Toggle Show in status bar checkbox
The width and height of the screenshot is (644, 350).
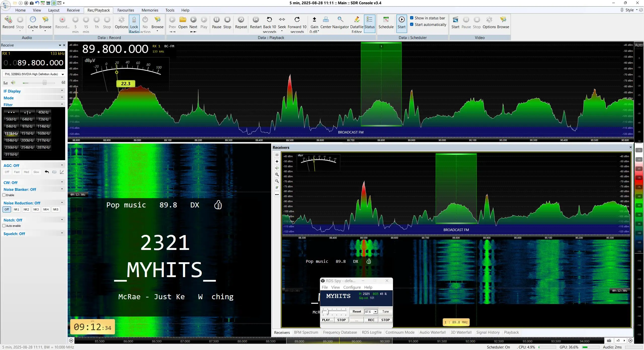coord(412,18)
